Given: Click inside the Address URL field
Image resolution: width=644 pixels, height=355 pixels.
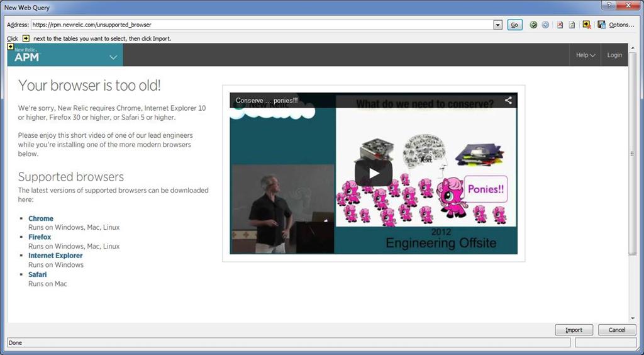Looking at the screenshot, I should point(262,25).
